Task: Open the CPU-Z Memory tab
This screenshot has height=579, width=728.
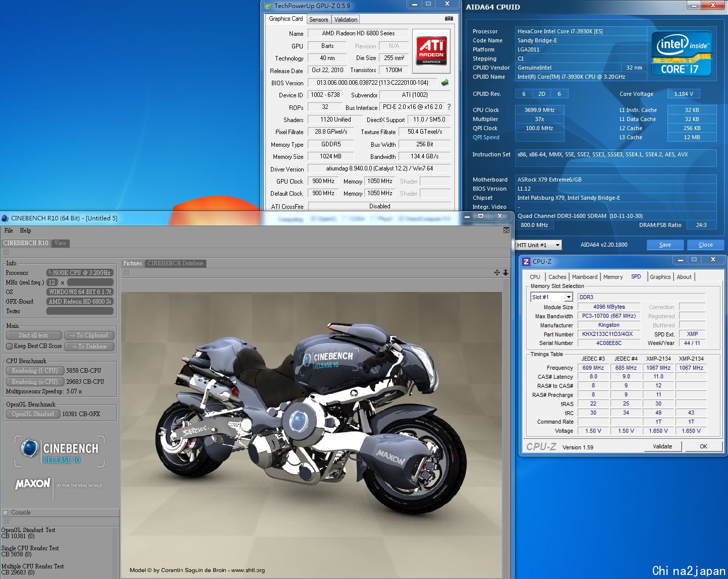Action: pos(613,277)
